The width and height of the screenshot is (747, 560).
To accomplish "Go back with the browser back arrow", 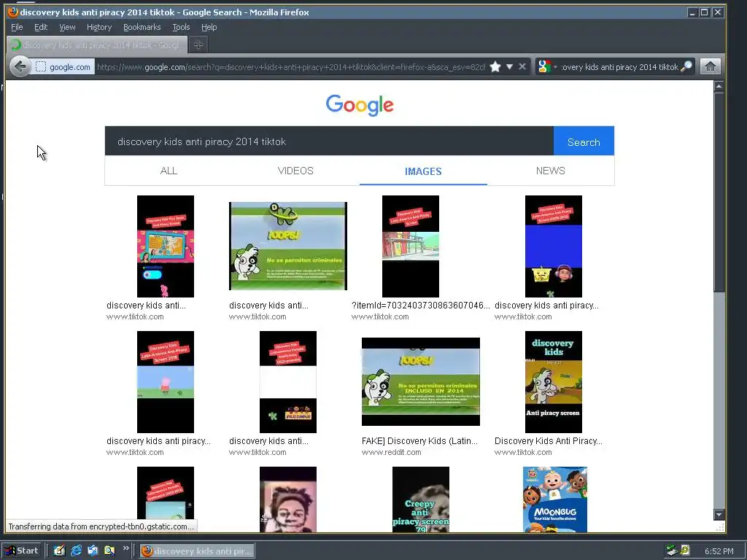I will [x=20, y=66].
